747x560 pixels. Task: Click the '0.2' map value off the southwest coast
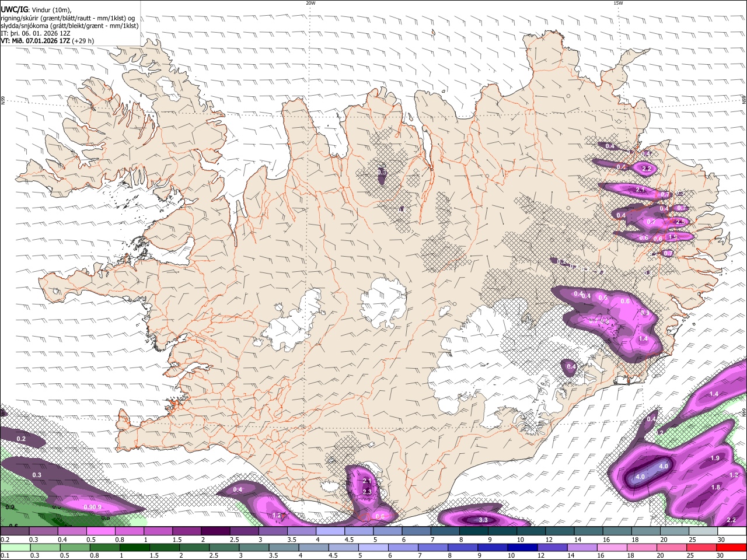(x=21, y=439)
